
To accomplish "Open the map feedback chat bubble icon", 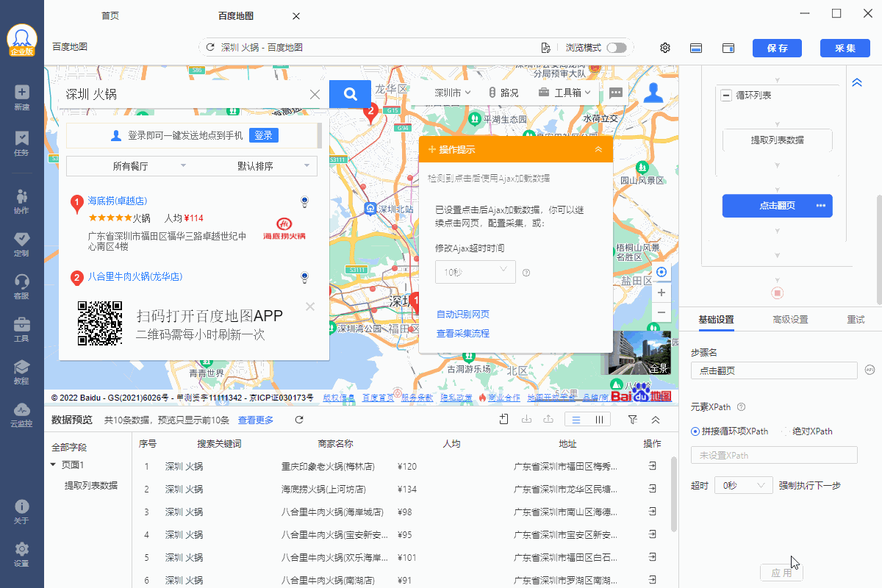I will [616, 93].
